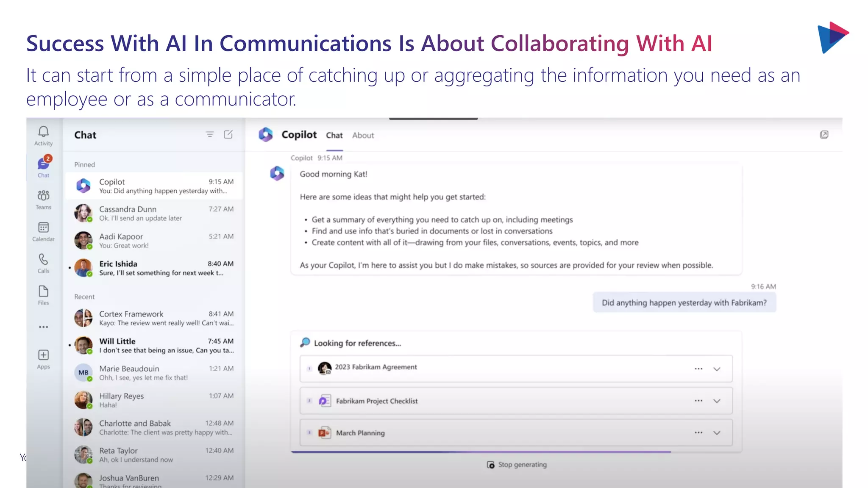Open more options for 2023 Fabrikam Agreement

[x=698, y=369]
